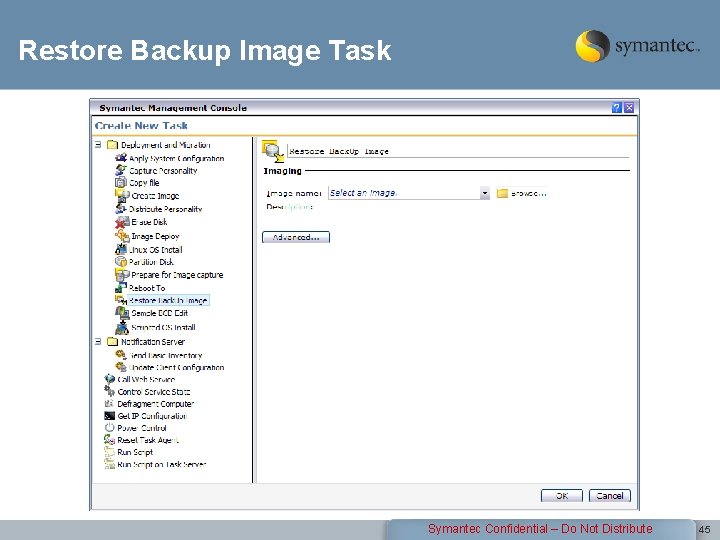Click the Prepare for Image capture icon
Screen dimensions: 720x540
[x=122, y=275]
